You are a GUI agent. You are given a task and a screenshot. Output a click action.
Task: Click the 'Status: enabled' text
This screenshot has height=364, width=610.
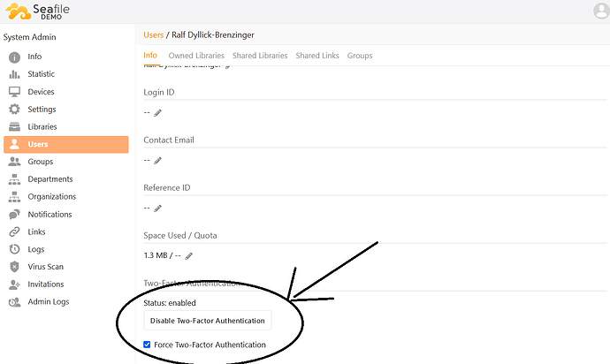[x=170, y=303]
